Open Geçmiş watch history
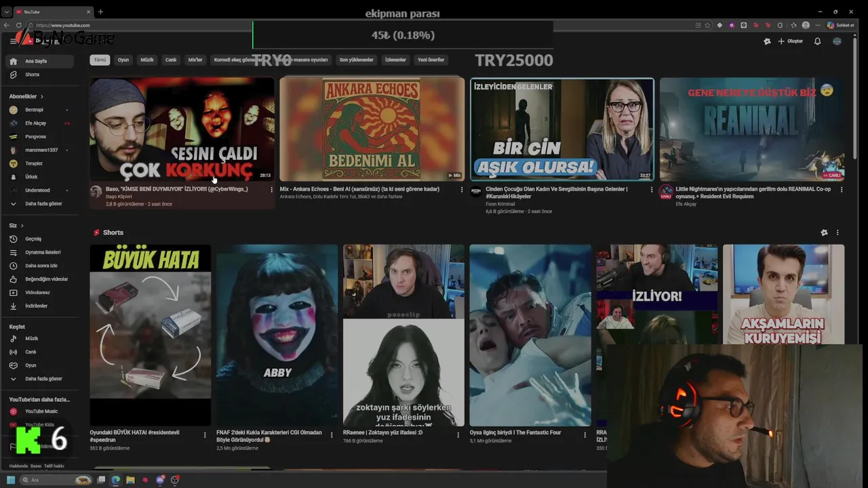The height and width of the screenshot is (488, 868). [39, 239]
